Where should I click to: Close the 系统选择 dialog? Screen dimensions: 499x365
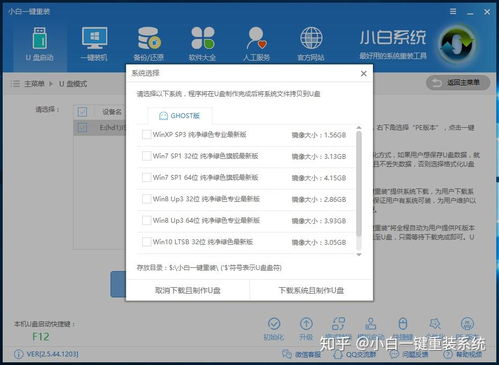(x=364, y=74)
